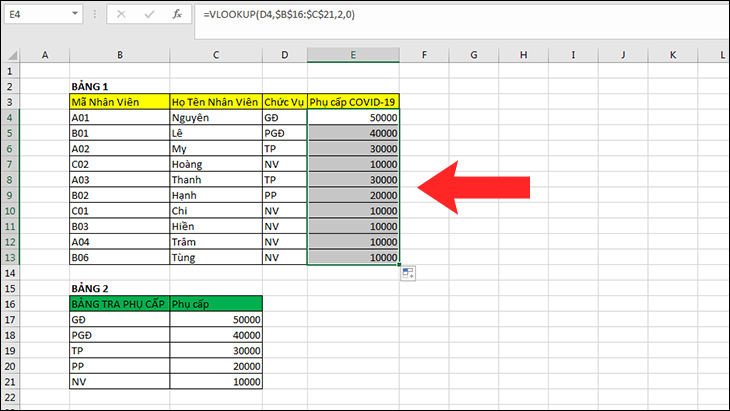Viewport: 730px width, 411px height.
Task: Select the Hoàng name cell
Action: click(216, 164)
